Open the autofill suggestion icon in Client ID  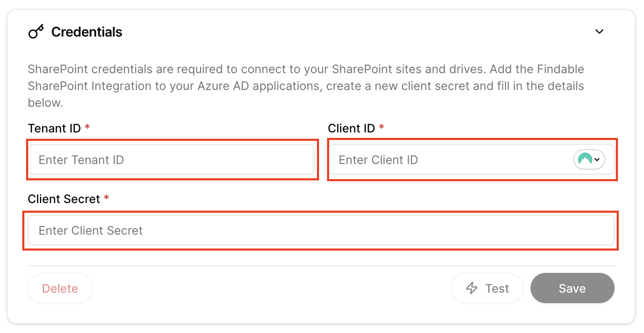point(589,159)
